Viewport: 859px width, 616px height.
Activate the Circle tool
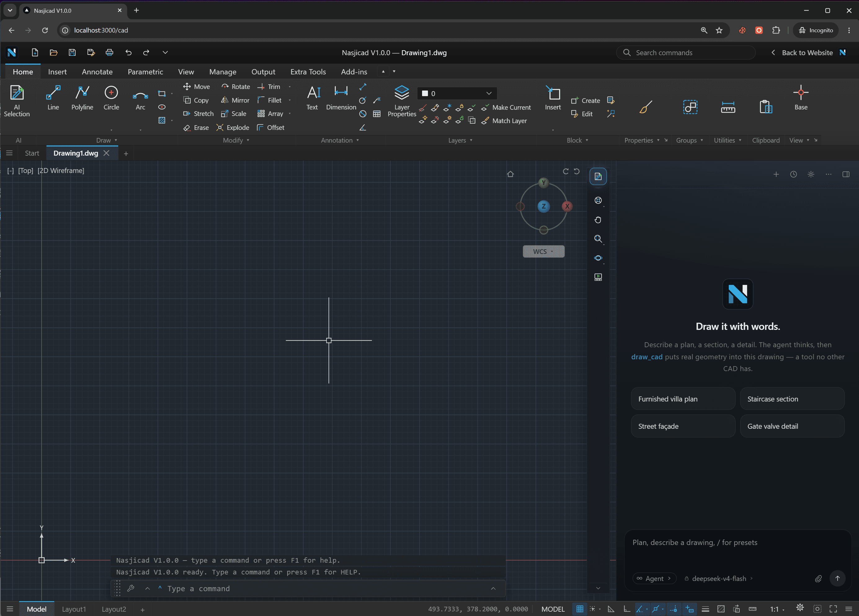click(111, 98)
